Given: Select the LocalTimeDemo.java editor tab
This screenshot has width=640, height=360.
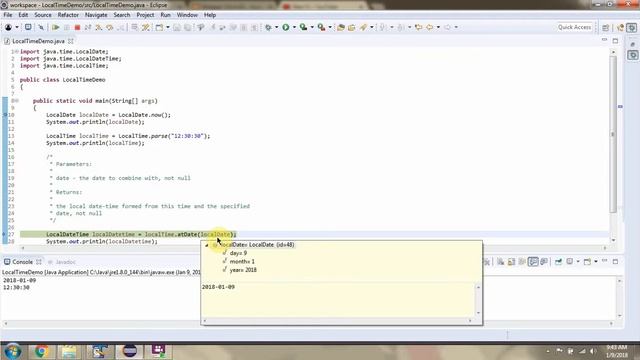Looking at the screenshot, I should pos(38,41).
